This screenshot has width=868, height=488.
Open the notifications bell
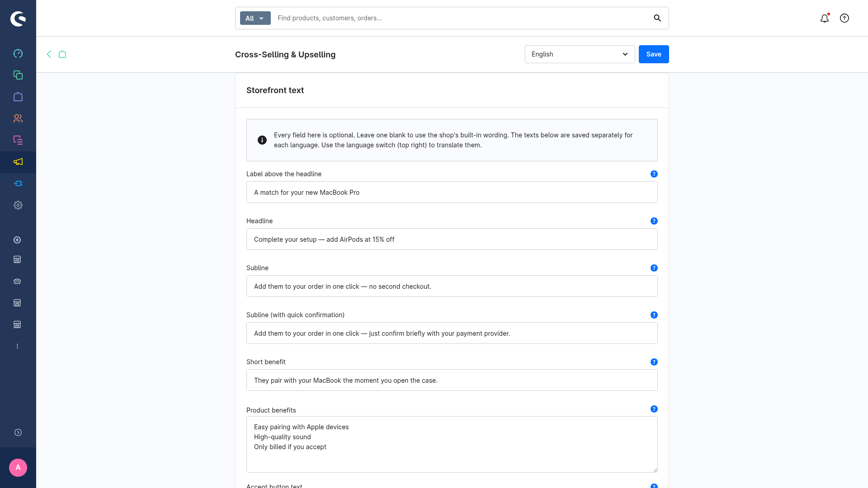[x=825, y=18]
